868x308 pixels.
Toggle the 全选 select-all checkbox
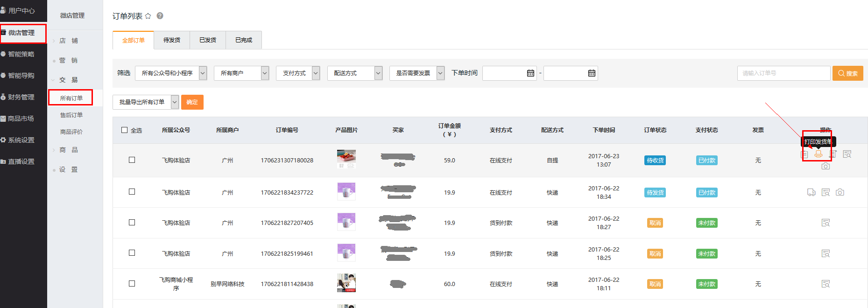[125, 130]
